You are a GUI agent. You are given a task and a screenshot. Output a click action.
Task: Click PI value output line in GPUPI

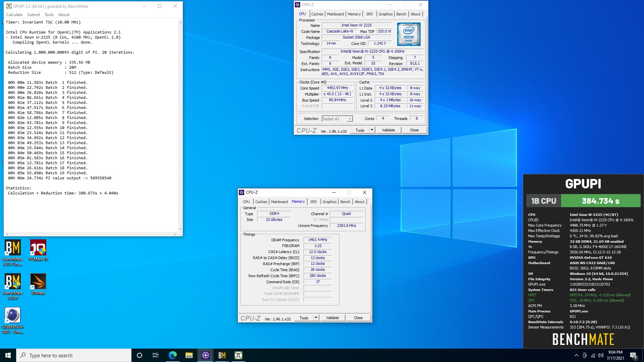(x=60, y=178)
